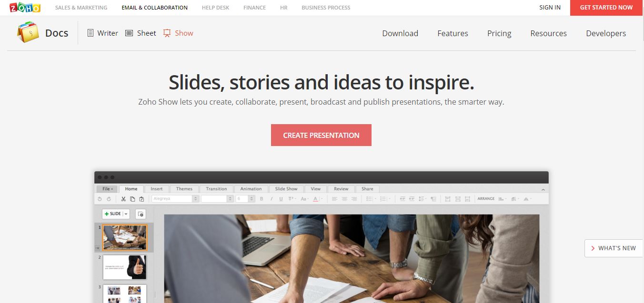
Task: Align text right
Action: (x=354, y=199)
